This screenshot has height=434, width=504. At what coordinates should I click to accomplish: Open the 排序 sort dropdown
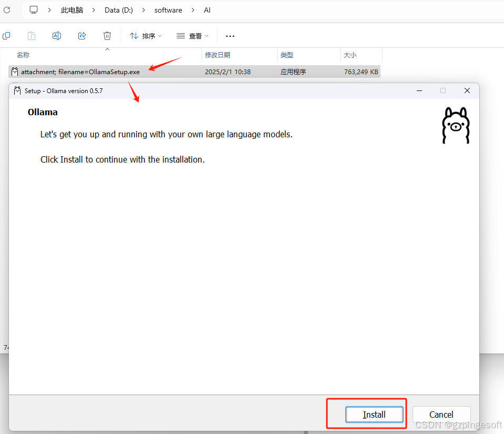tap(145, 36)
